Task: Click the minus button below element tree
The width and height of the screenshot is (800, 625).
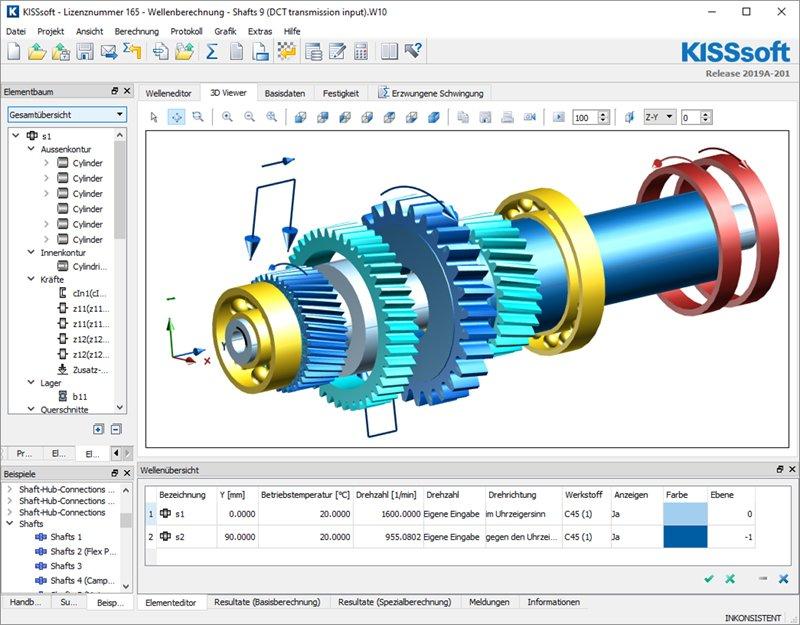Action: click(x=116, y=429)
